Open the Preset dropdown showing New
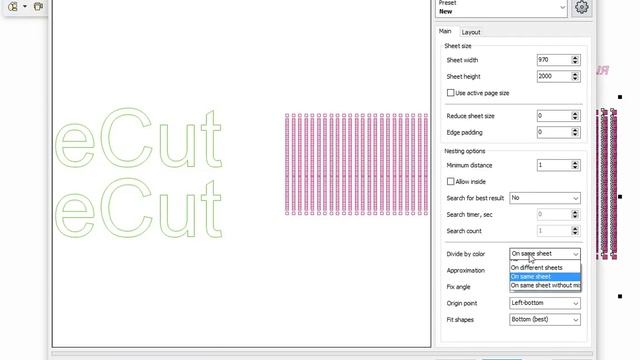The height and width of the screenshot is (360, 640). point(501,8)
